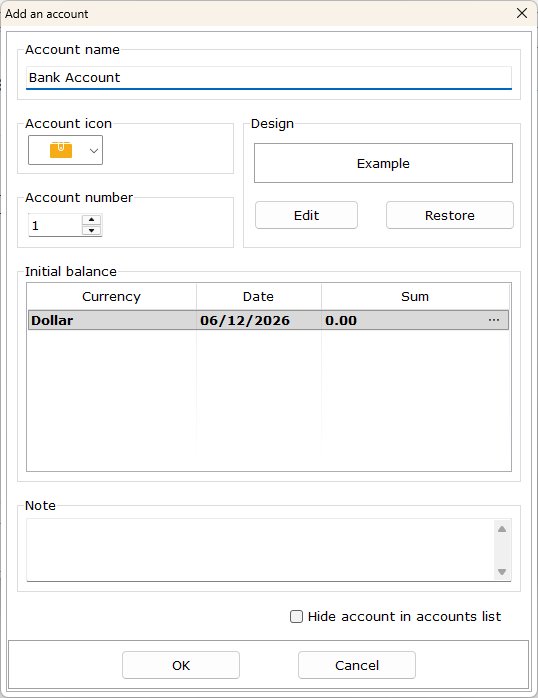
Task: Click the yellow wallet account icon
Action: click(61, 150)
